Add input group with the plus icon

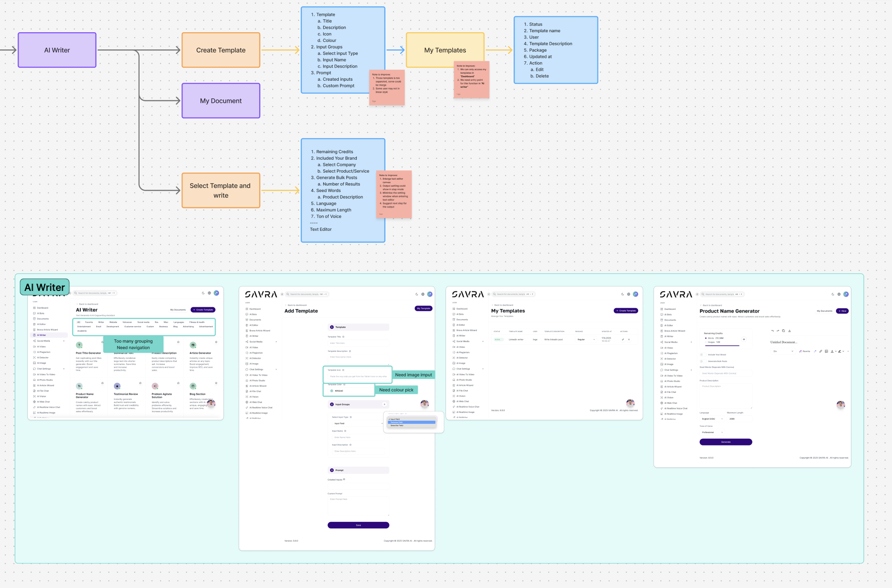(x=384, y=404)
